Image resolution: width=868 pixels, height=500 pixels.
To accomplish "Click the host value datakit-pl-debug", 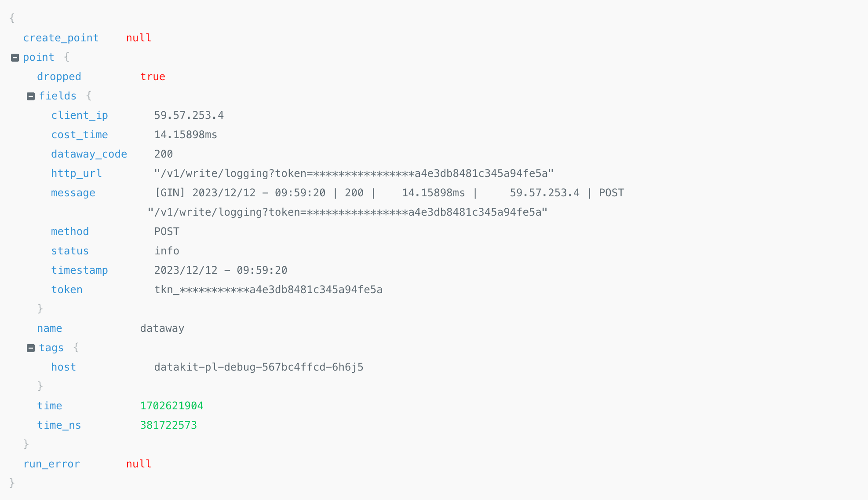I will (x=259, y=367).
